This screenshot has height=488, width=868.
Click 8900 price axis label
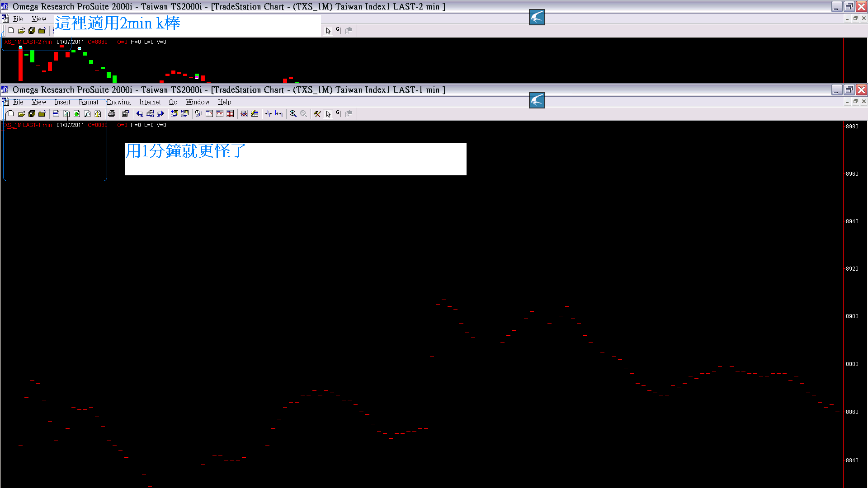tap(852, 316)
